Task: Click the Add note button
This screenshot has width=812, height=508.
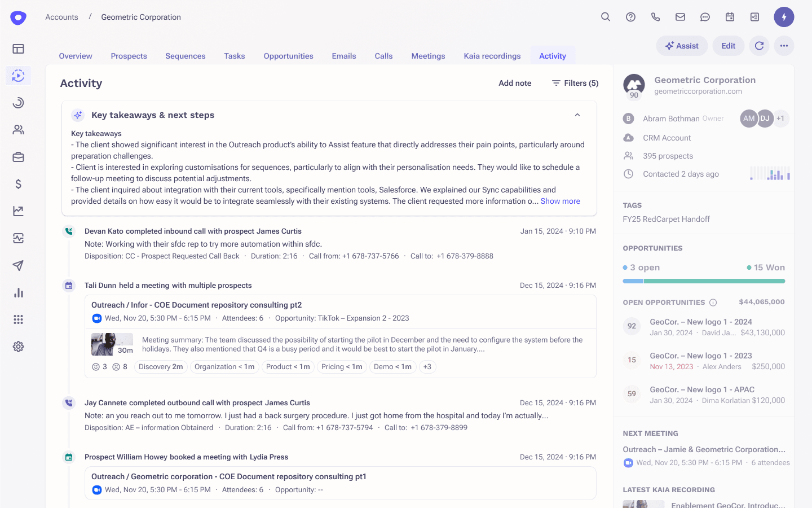Action: point(514,83)
